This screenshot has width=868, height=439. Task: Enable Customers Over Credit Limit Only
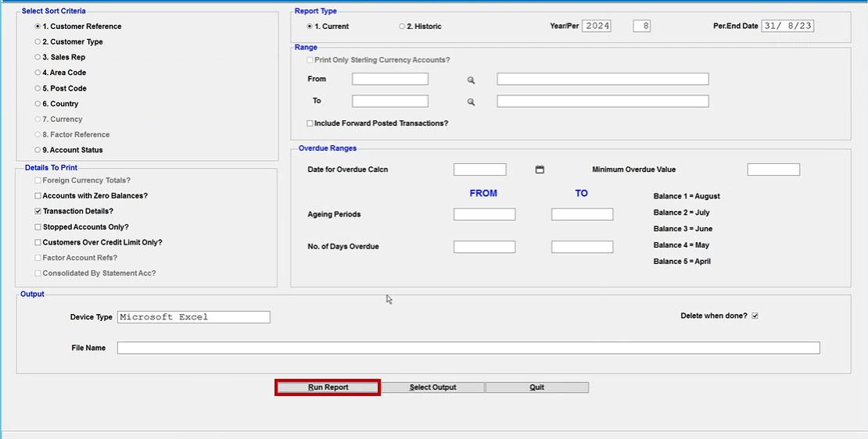click(99, 242)
